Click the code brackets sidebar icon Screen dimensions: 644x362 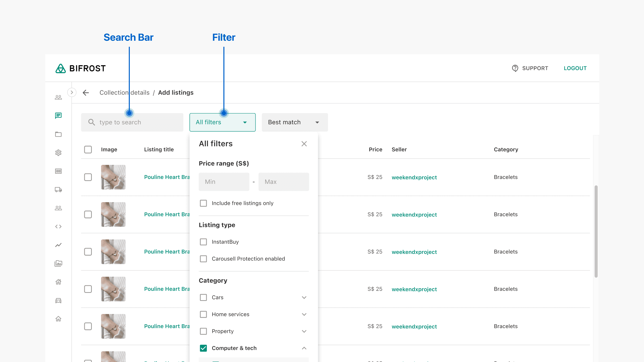tap(58, 227)
